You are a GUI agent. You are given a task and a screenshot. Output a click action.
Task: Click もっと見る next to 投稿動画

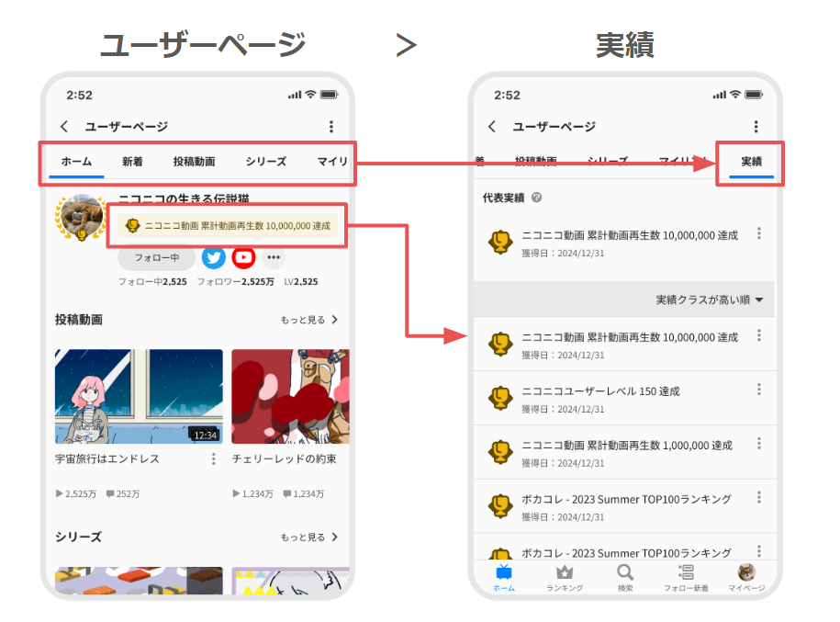pyautogui.click(x=308, y=320)
